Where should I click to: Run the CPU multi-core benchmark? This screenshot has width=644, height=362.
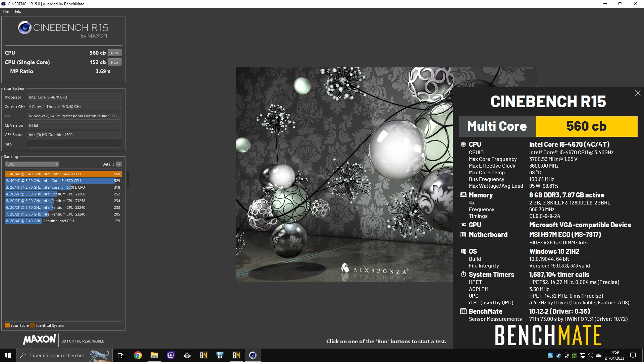115,53
